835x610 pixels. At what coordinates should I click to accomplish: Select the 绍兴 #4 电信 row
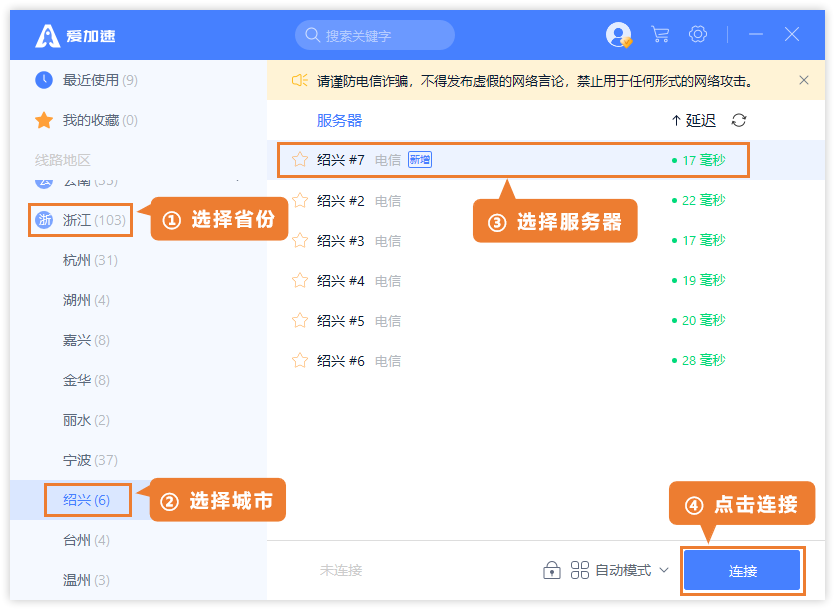[x=546, y=280]
